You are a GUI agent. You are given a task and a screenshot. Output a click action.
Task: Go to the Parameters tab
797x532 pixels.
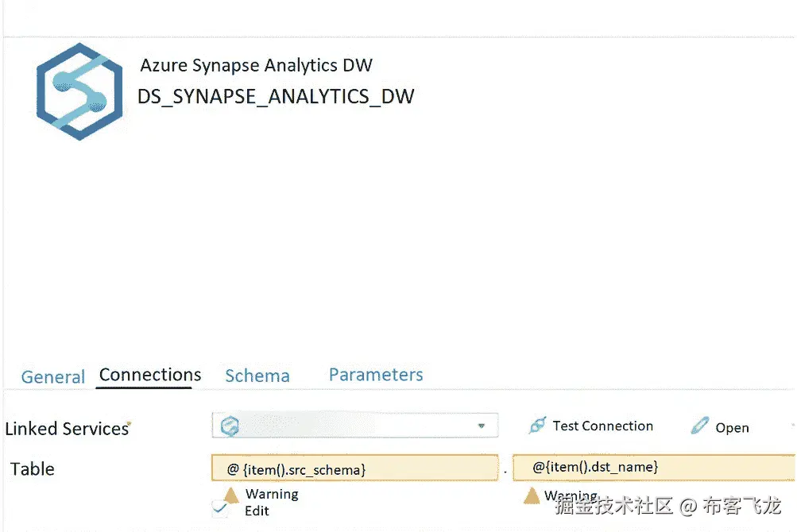376,375
